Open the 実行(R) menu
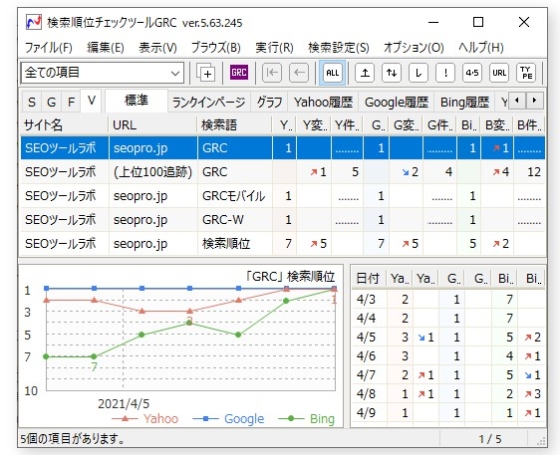Screen dimensions: 560x455 click(274, 48)
